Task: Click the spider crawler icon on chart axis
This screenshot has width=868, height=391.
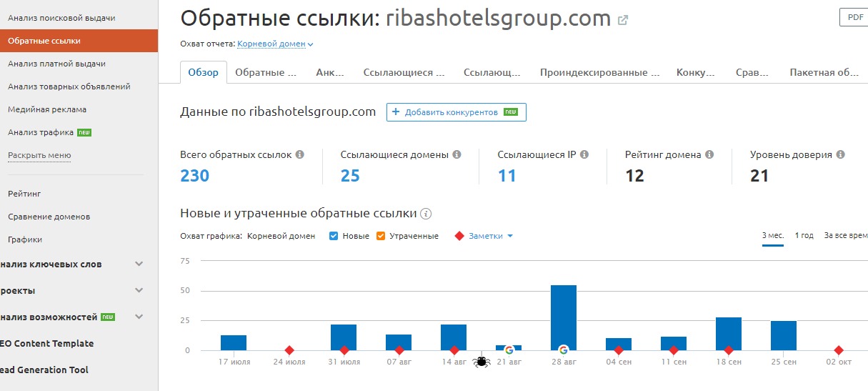Action: pos(481,362)
